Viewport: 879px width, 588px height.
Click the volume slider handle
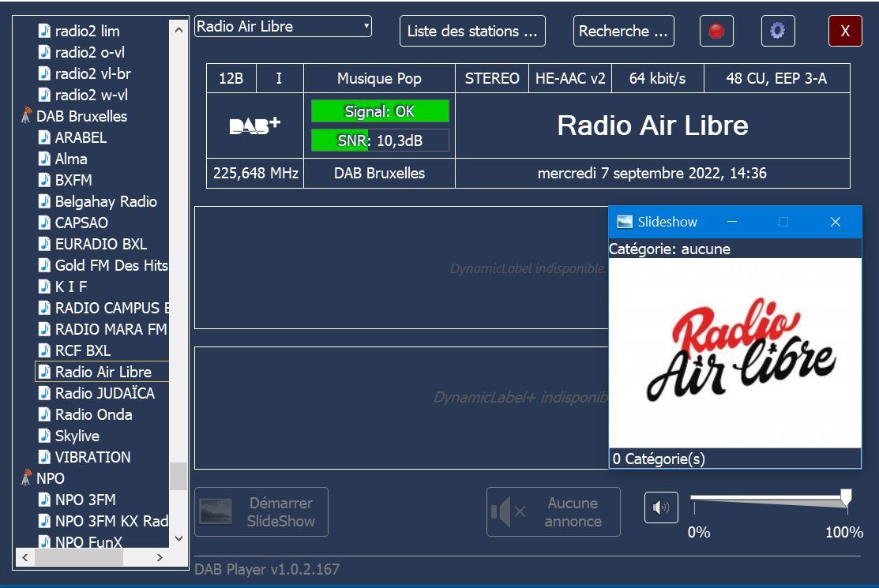pos(846,497)
